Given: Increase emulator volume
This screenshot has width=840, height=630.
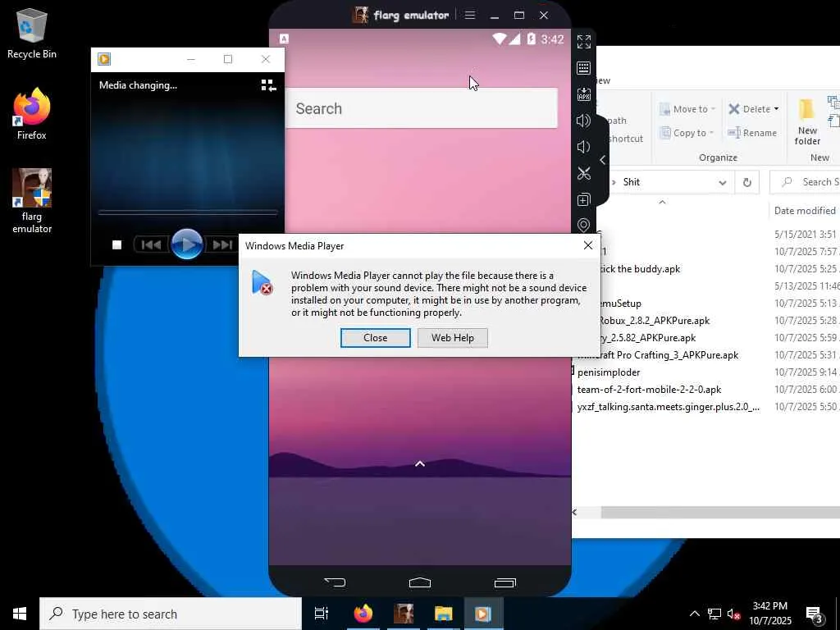Looking at the screenshot, I should click(583, 121).
